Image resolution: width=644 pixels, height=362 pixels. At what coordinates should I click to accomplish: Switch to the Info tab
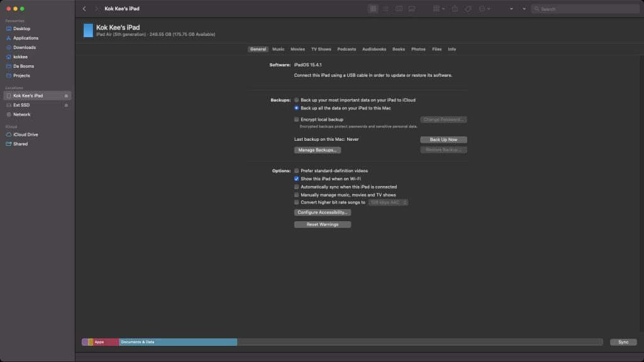point(452,49)
